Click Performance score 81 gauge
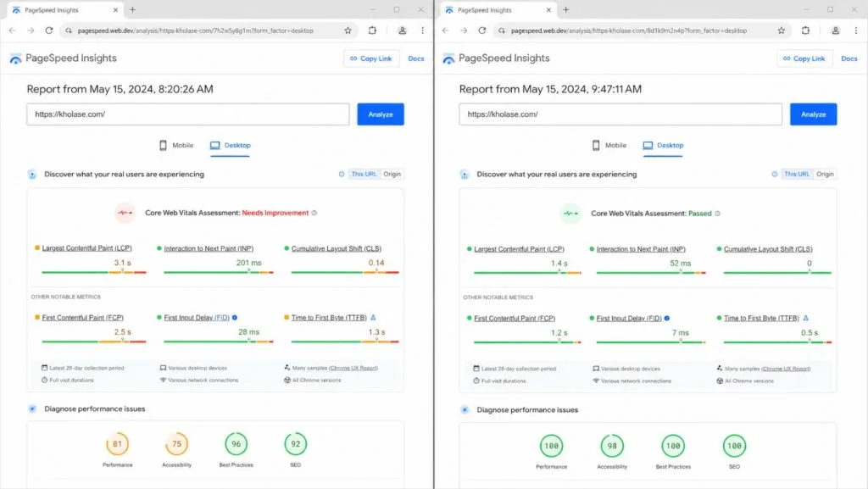This screenshot has height=489, width=868. 117,443
